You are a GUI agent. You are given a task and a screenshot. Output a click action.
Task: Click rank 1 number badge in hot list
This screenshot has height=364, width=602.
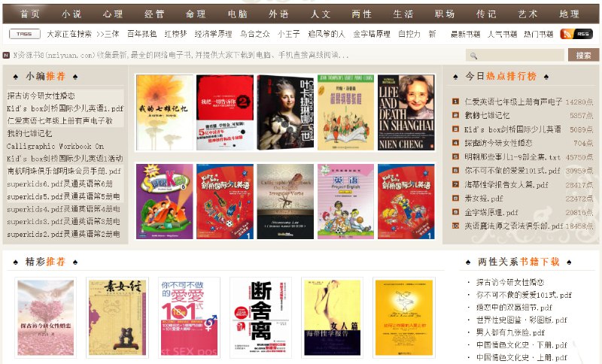click(x=455, y=102)
